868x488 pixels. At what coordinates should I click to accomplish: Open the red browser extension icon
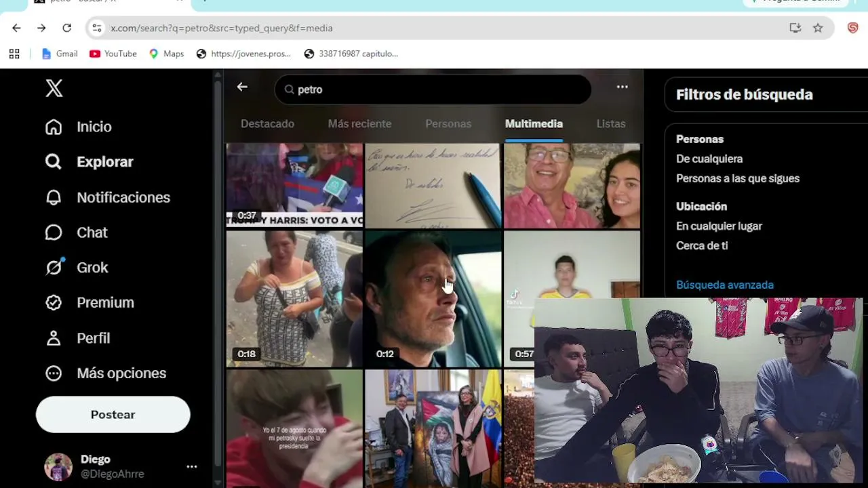click(x=853, y=28)
